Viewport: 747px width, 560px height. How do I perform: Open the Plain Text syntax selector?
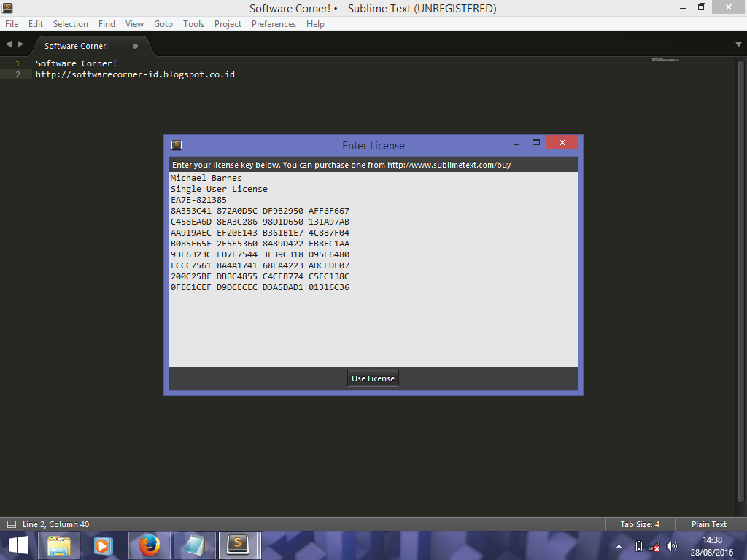pos(709,524)
